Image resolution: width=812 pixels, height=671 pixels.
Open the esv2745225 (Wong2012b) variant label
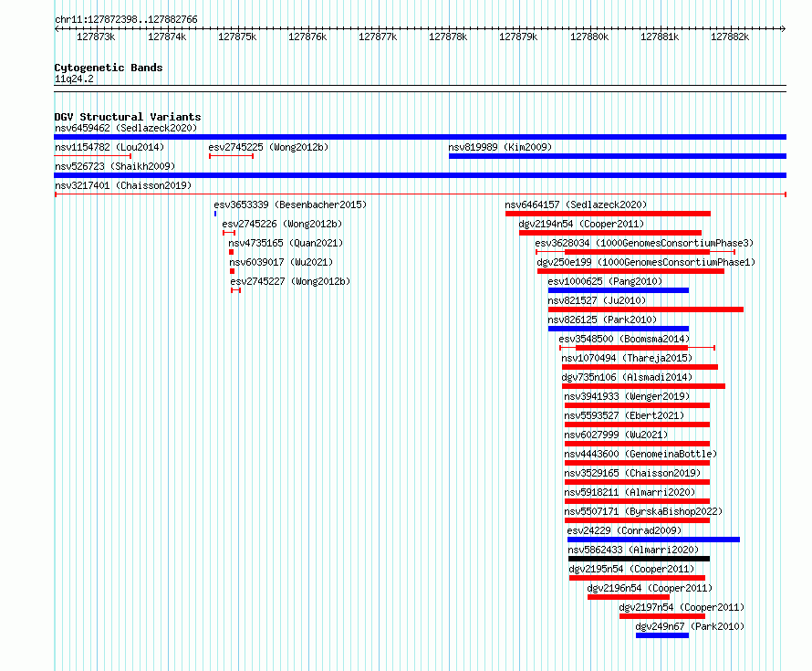[268, 147]
